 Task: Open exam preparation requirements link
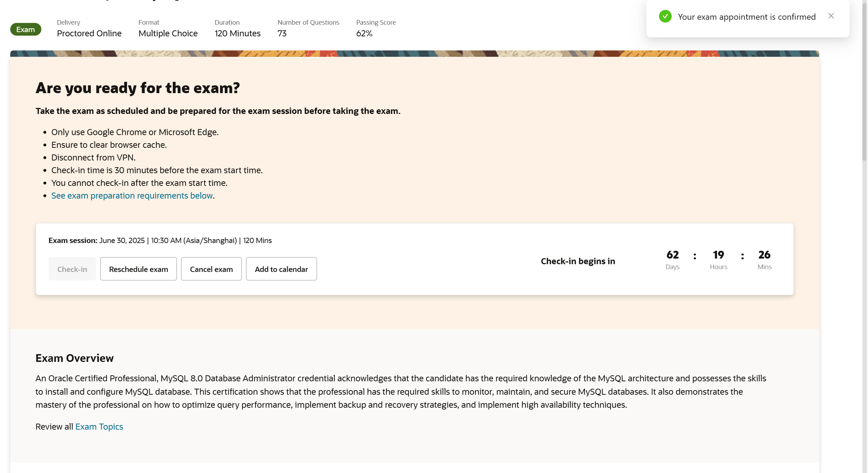click(132, 195)
